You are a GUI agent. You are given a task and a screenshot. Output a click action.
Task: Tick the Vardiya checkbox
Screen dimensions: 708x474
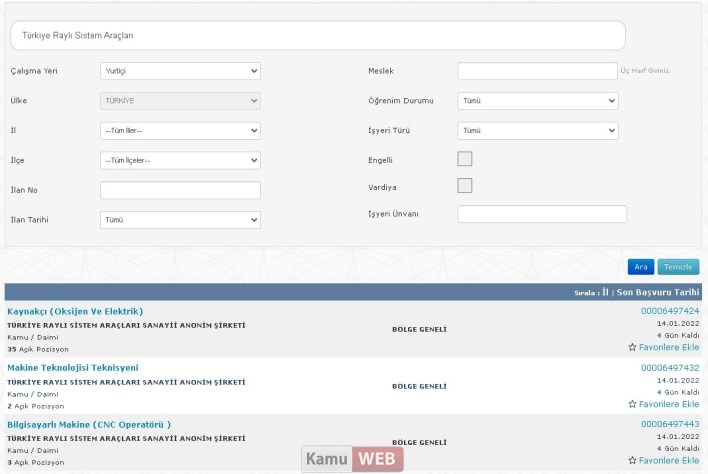point(465,186)
